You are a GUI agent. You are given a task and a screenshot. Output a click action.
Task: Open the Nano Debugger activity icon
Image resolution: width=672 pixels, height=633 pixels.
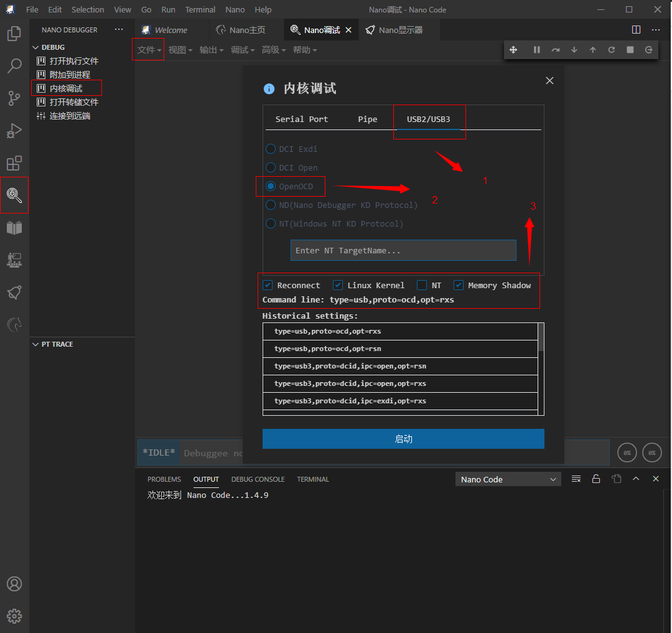(x=14, y=195)
